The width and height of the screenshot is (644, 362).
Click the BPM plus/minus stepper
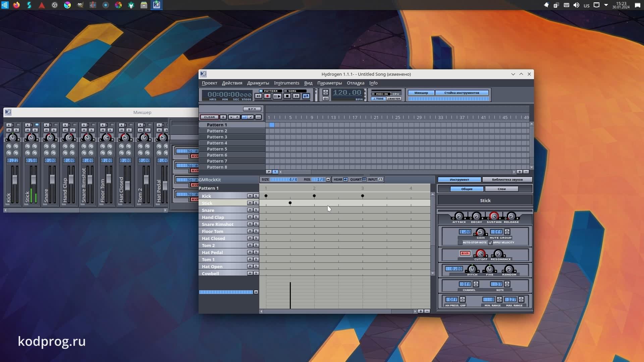tap(325, 92)
